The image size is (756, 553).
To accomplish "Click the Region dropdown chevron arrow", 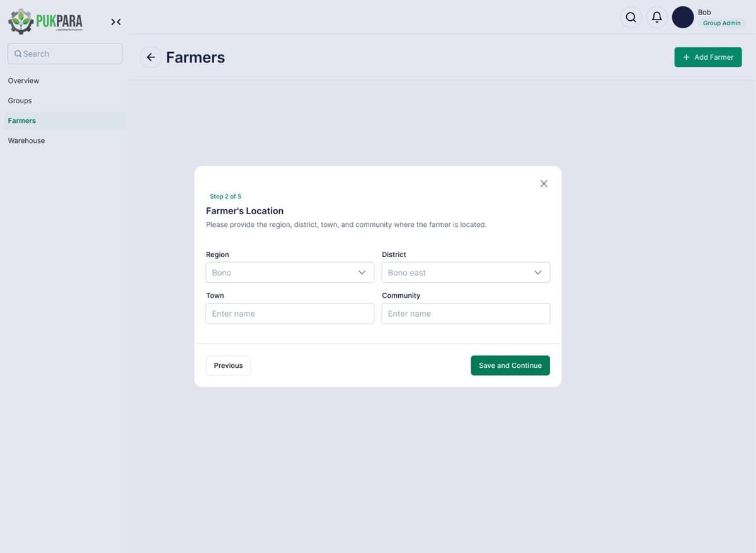I will tap(362, 273).
